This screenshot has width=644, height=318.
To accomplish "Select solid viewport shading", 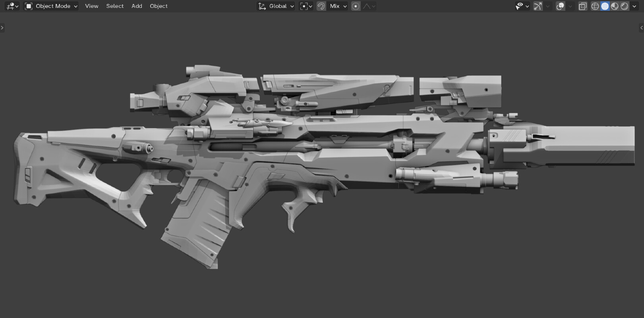I will click(605, 6).
